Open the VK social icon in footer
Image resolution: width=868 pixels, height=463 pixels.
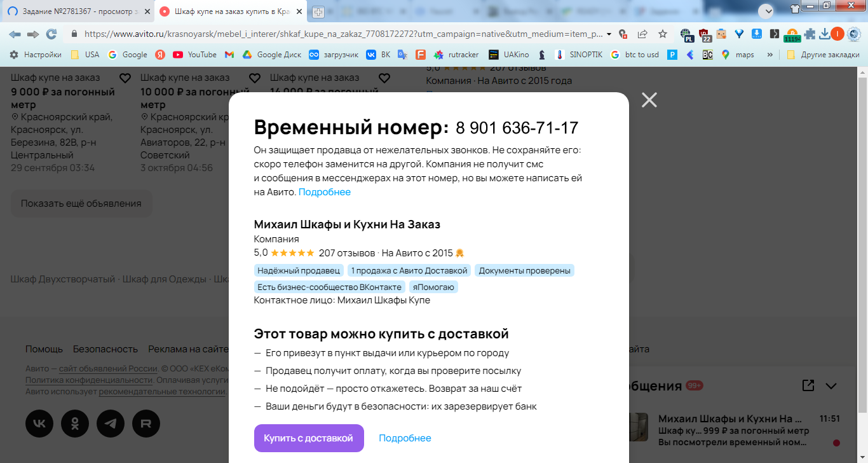[x=39, y=424]
